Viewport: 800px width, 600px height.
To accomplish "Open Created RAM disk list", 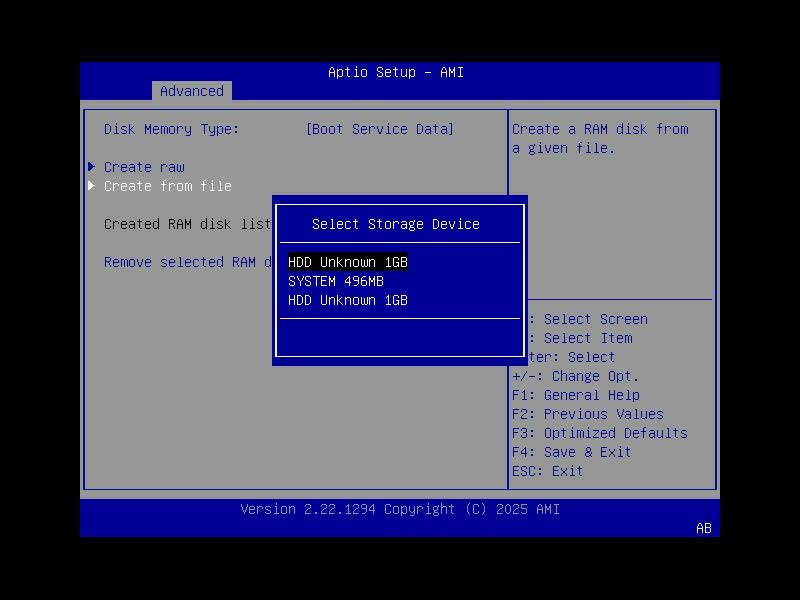I will [x=185, y=224].
